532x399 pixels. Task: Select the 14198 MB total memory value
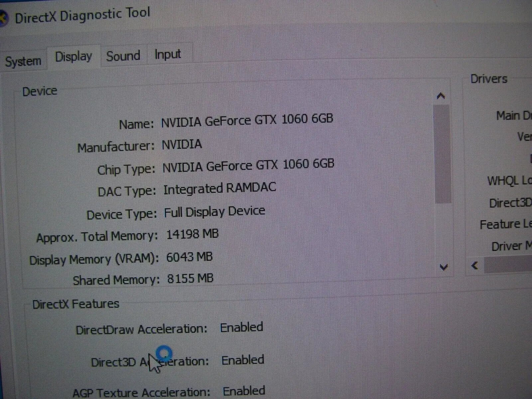192,234
